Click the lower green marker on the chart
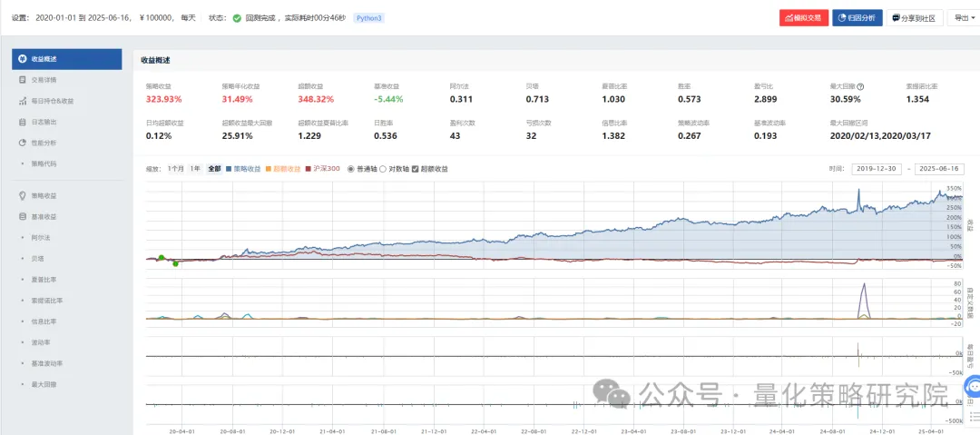This screenshot has width=980, height=435. click(x=176, y=263)
